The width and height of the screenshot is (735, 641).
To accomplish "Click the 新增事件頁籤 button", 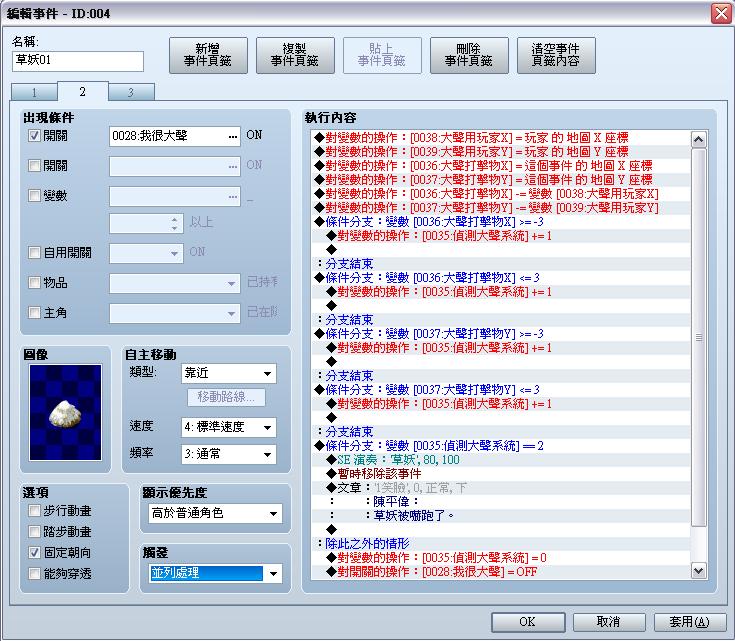I will 208,55.
